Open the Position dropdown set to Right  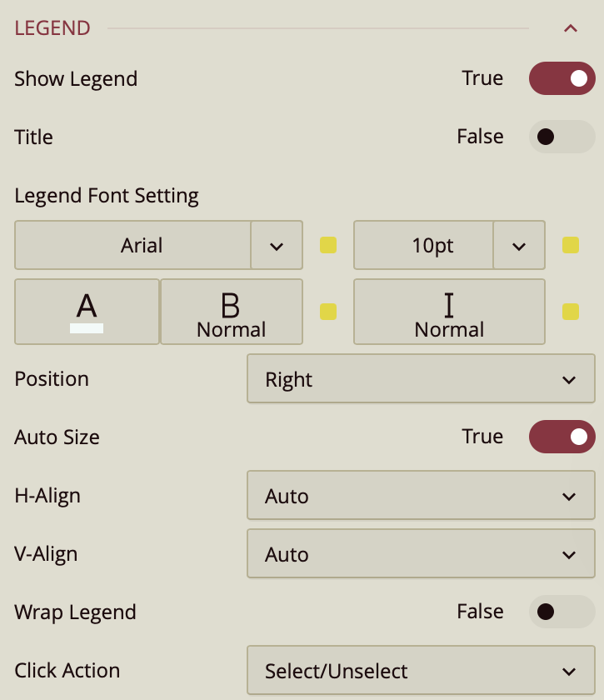421,379
